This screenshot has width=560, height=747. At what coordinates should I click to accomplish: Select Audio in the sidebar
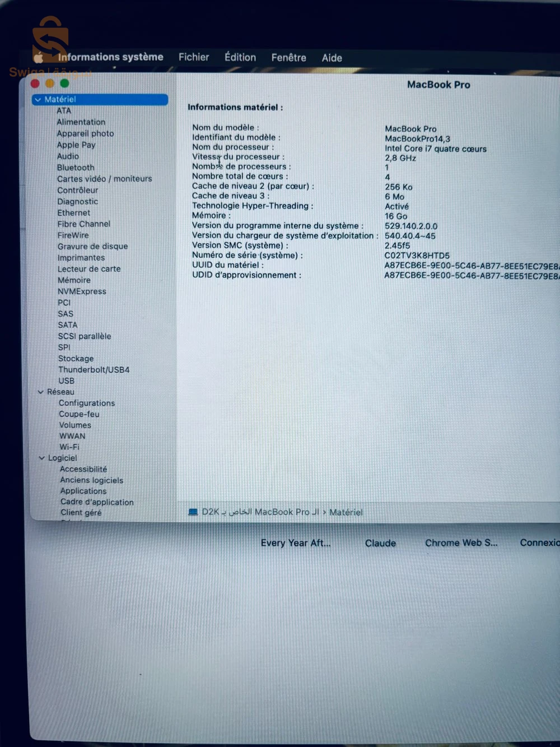pyautogui.click(x=68, y=156)
